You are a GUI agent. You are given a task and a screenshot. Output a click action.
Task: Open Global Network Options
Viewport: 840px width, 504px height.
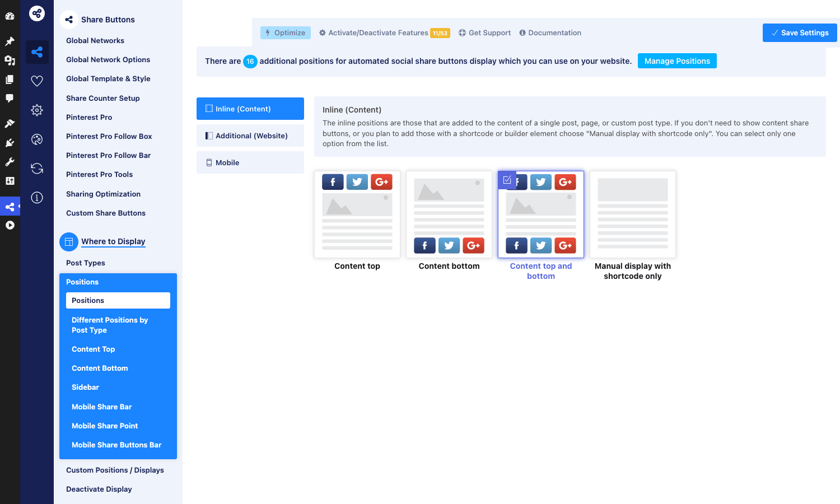[108, 59]
